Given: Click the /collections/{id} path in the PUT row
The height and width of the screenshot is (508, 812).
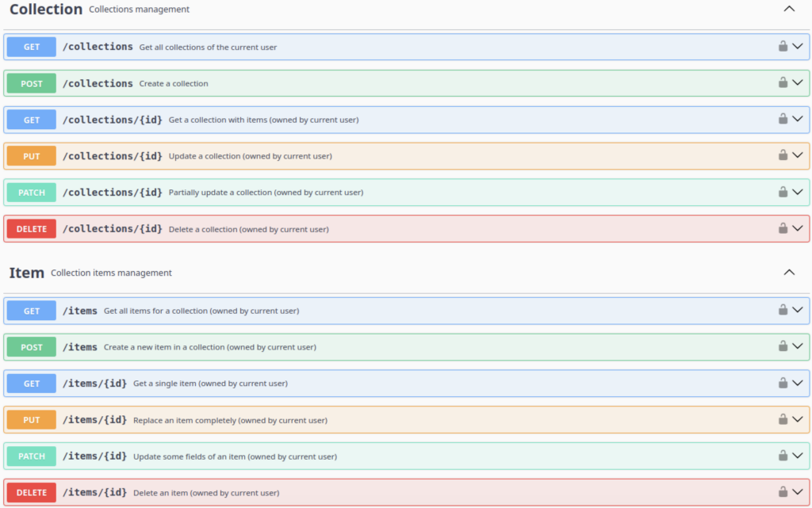Looking at the screenshot, I should point(112,156).
